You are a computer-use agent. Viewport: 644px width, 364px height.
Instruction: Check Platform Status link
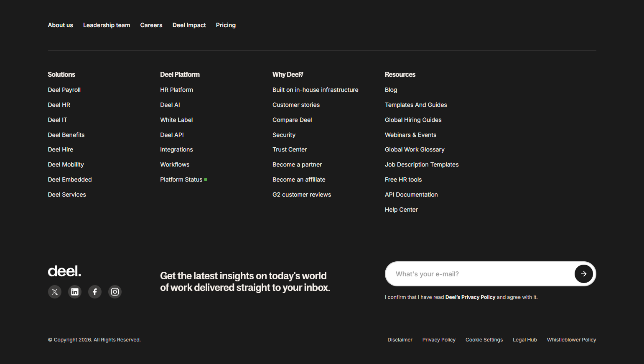[183, 179]
